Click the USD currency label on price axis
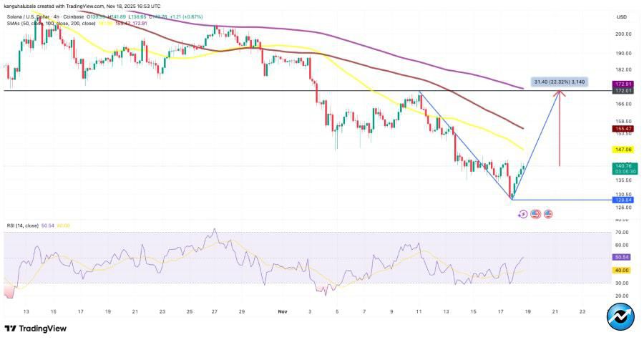Viewport: 644px width, 340px height. coord(621,17)
